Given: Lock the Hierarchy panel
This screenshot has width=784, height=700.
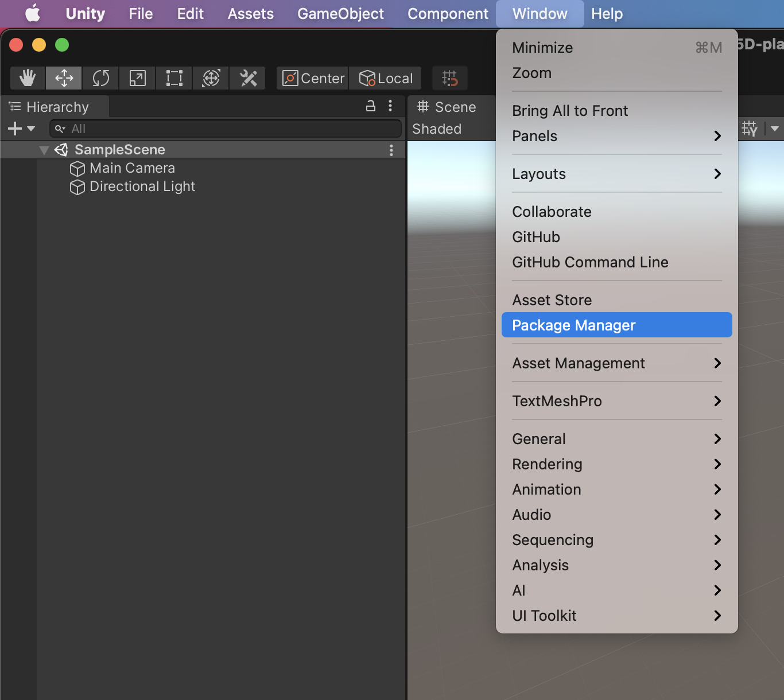Looking at the screenshot, I should point(371,106).
